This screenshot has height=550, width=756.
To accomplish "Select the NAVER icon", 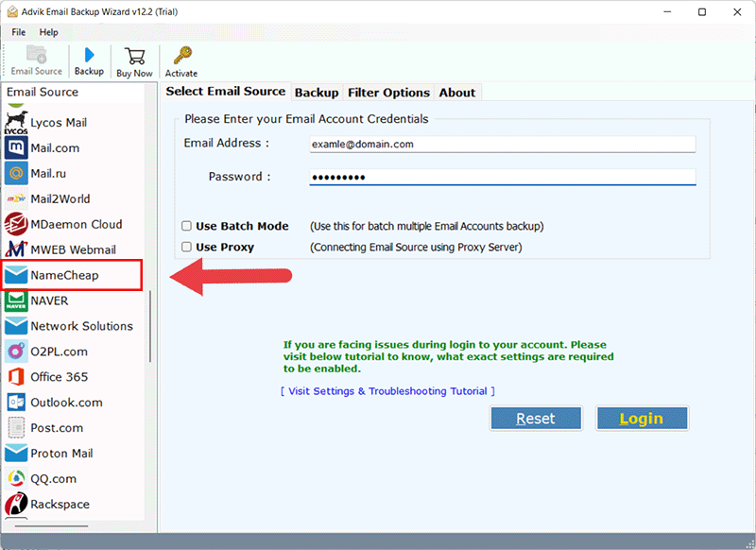I will tap(16, 301).
